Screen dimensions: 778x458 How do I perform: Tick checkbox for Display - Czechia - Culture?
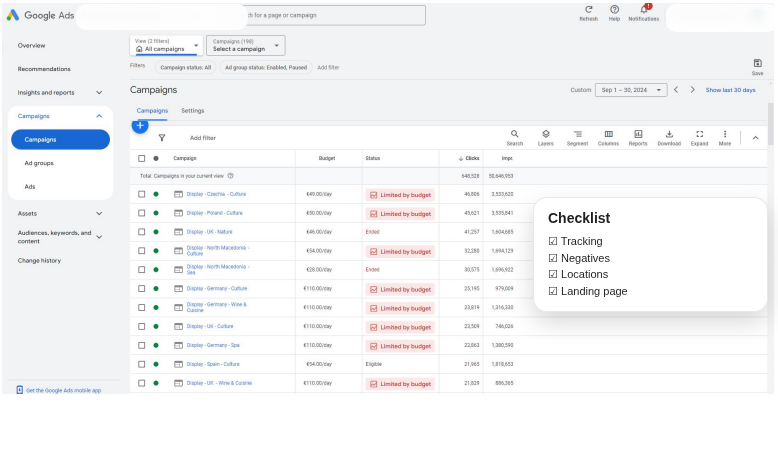pyautogui.click(x=141, y=194)
